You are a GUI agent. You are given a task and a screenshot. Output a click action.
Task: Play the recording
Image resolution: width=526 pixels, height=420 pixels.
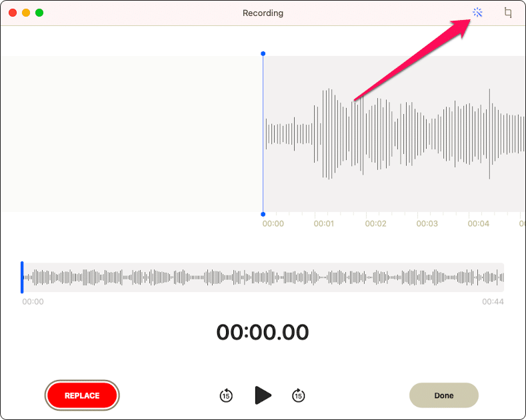coord(263,395)
